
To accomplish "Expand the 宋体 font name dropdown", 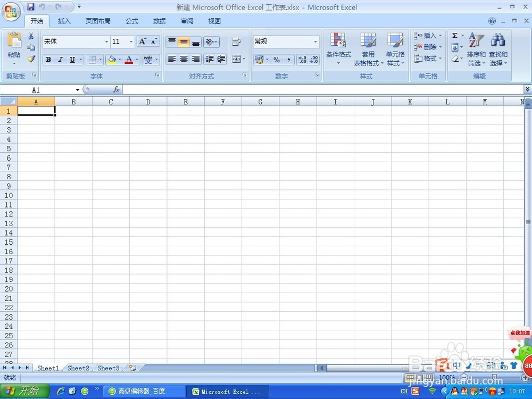I will coord(106,41).
